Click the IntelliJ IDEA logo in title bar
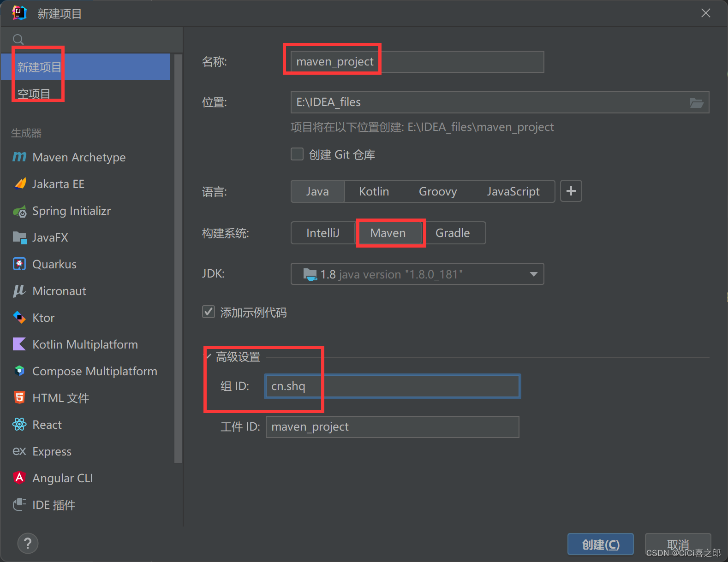The height and width of the screenshot is (562, 728). 19,13
